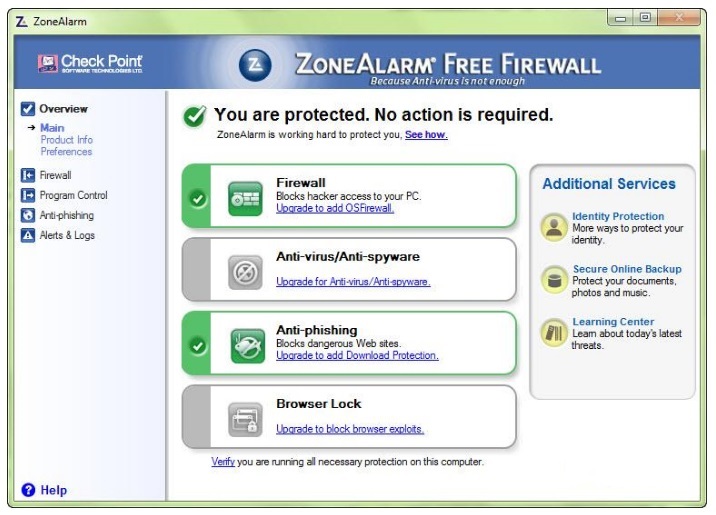Open the Learning Center book icon
The height and width of the screenshot is (515, 716).
(x=554, y=333)
